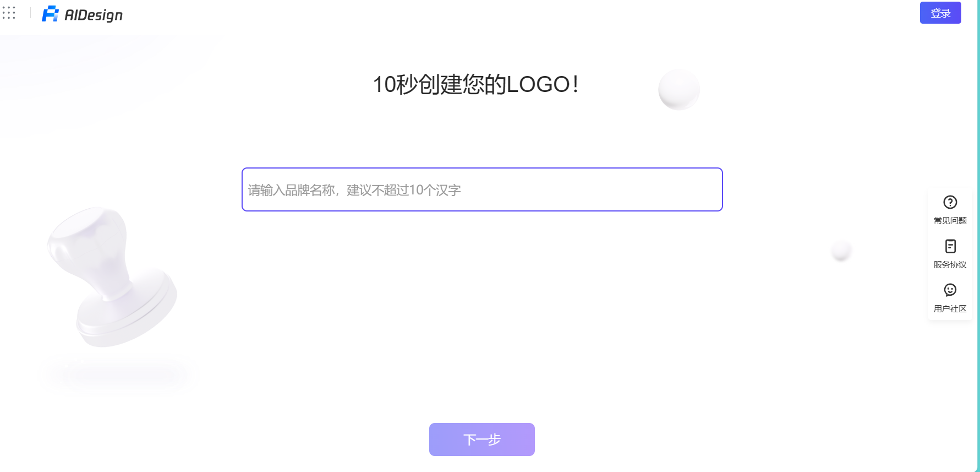Click the 服务协议 text label
Image resolution: width=980 pixels, height=472 pixels.
(x=950, y=264)
